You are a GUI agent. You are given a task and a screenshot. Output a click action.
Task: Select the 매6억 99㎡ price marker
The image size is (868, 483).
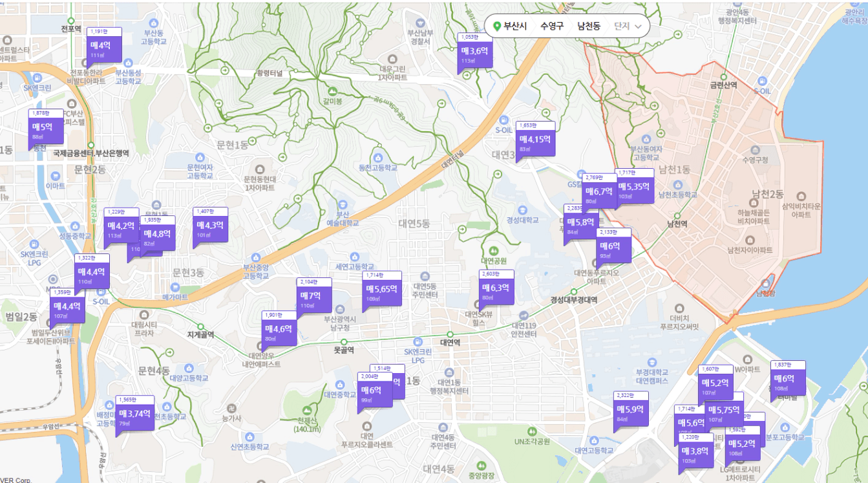[375, 392]
